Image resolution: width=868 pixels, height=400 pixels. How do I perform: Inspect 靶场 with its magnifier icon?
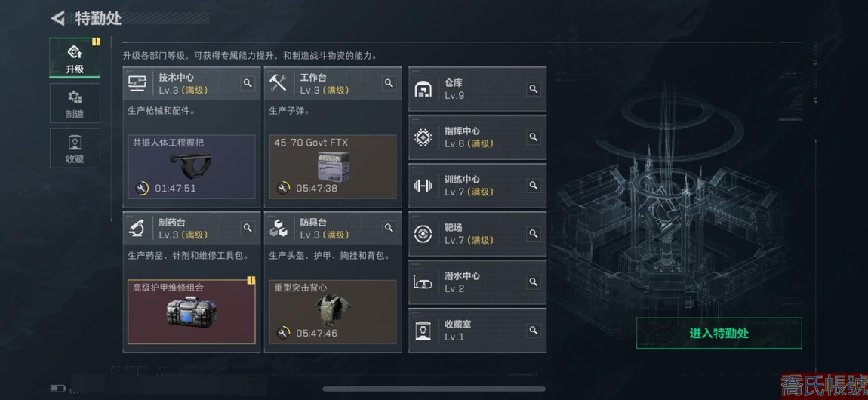click(x=533, y=233)
